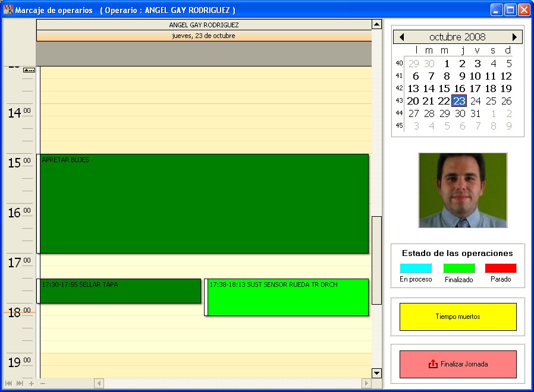Click the Tiempo muertos yellow button

(458, 317)
